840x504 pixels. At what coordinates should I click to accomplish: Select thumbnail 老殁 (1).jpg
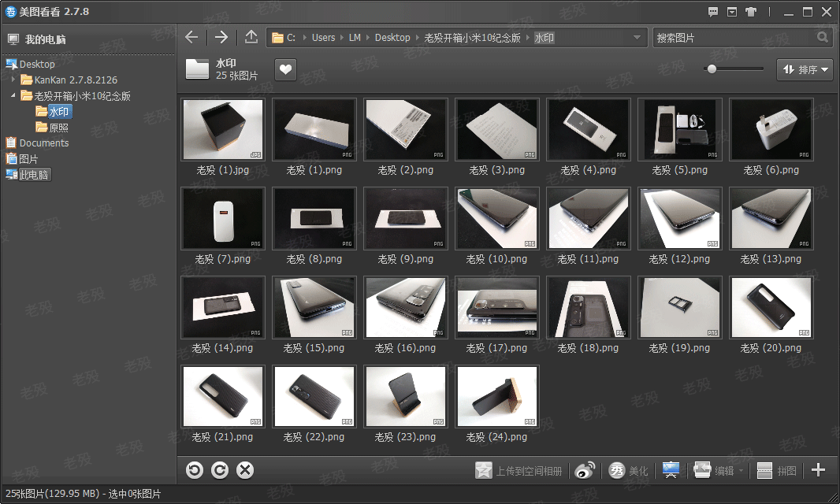pyautogui.click(x=223, y=129)
